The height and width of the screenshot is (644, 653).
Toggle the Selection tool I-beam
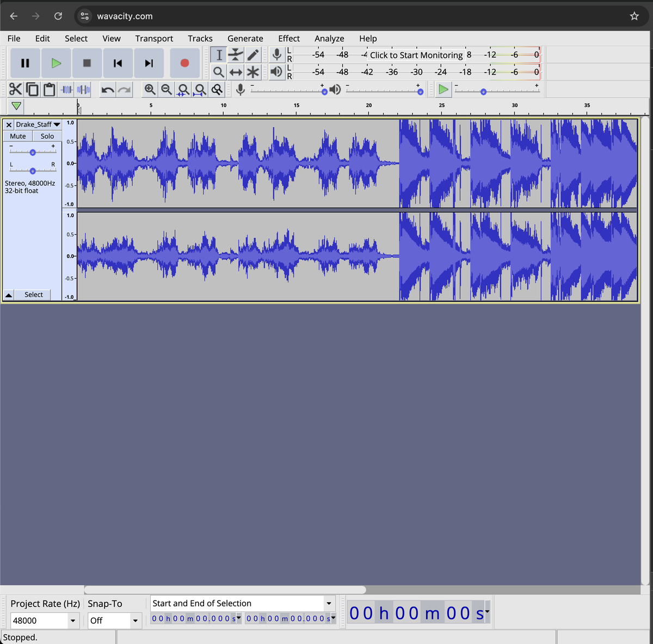(x=219, y=54)
